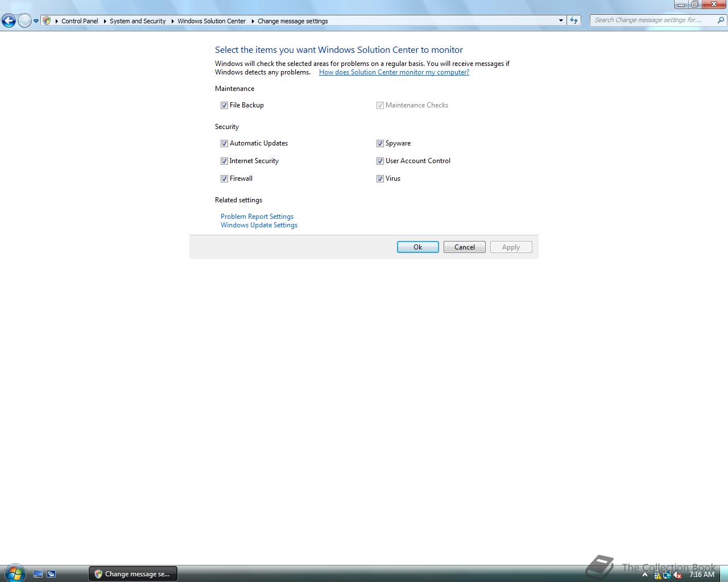The image size is (728, 582).
Task: Expand the chevron before Change message settings
Action: (x=253, y=21)
